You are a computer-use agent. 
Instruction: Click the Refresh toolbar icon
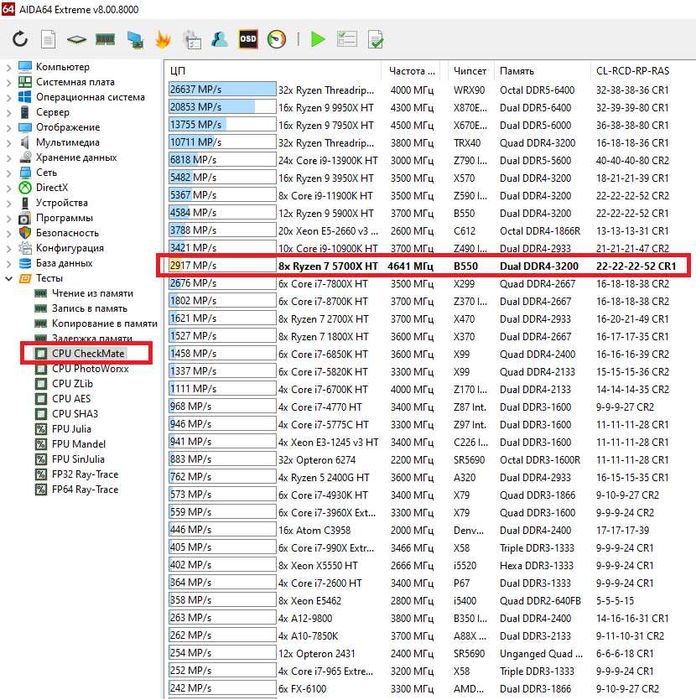[20, 39]
